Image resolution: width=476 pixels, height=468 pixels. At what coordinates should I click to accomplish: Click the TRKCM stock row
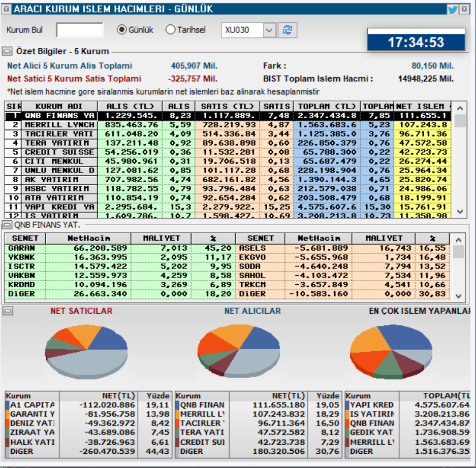343,284
